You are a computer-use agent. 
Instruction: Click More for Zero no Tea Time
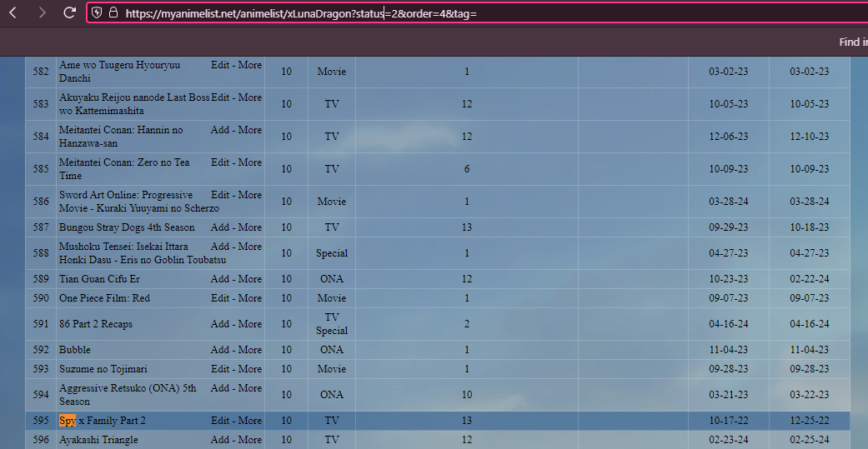click(249, 162)
